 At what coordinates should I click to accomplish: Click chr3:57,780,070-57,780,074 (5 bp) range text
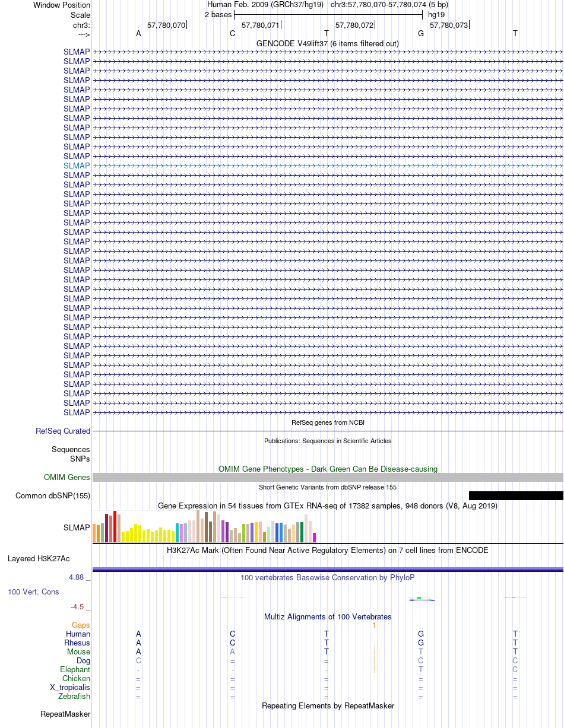click(389, 5)
